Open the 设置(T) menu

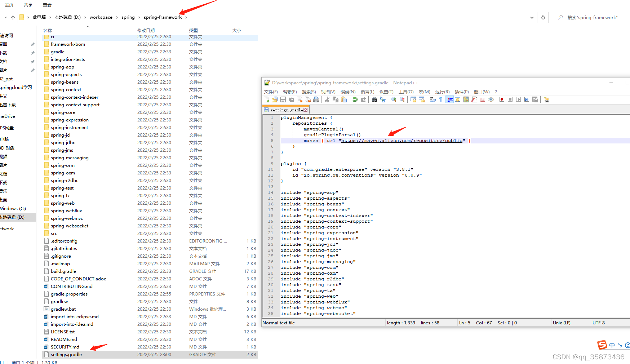click(x=386, y=92)
